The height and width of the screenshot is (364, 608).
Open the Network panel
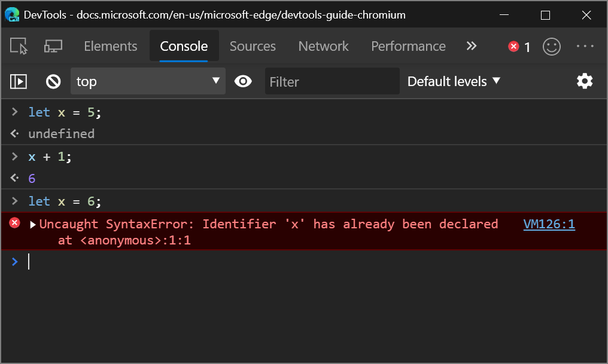click(323, 46)
